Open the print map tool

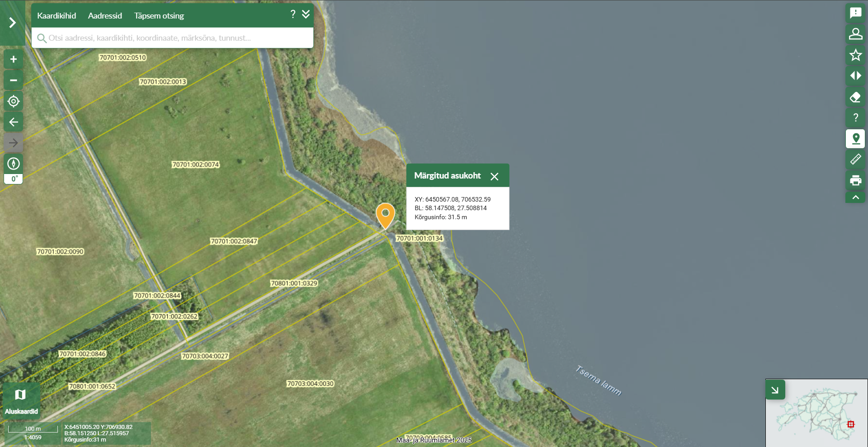click(x=855, y=181)
